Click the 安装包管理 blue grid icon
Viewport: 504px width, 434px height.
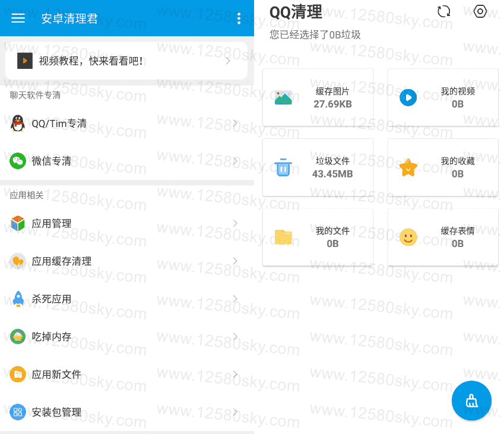[x=18, y=412]
